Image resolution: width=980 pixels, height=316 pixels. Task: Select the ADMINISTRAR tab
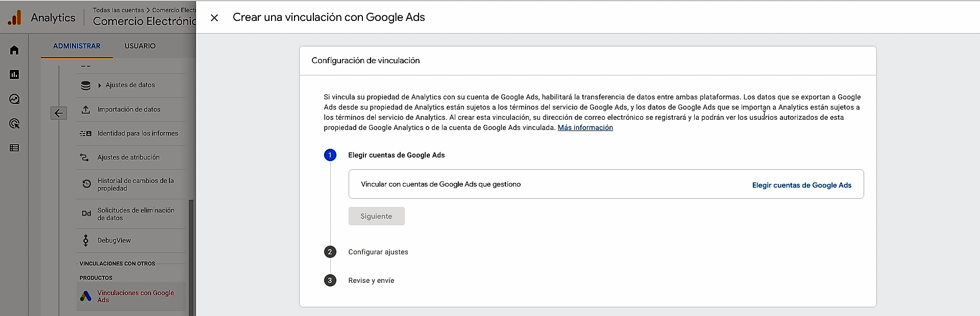point(77,46)
